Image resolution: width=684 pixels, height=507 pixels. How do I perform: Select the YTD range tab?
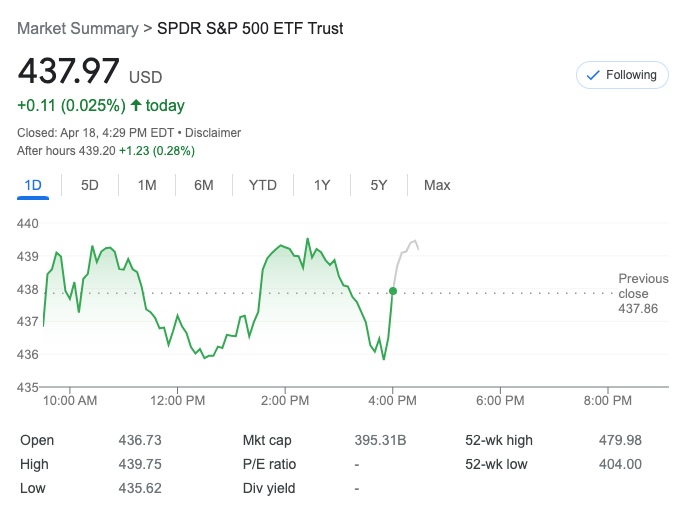point(263,185)
